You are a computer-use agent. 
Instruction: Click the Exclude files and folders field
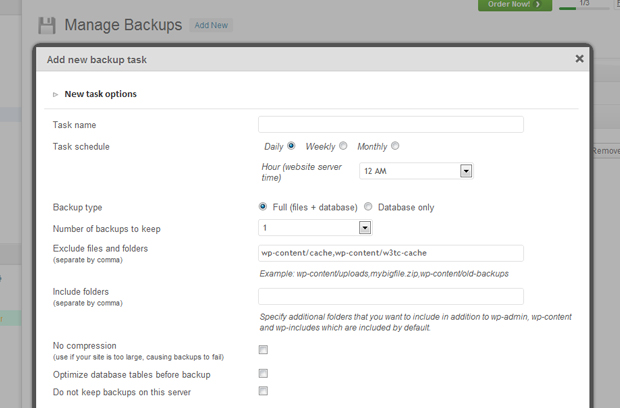coord(390,253)
